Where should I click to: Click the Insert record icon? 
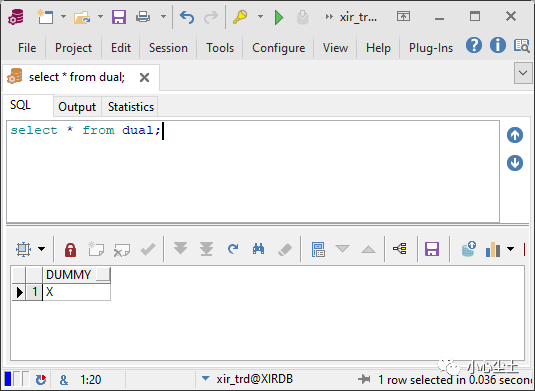(96, 249)
